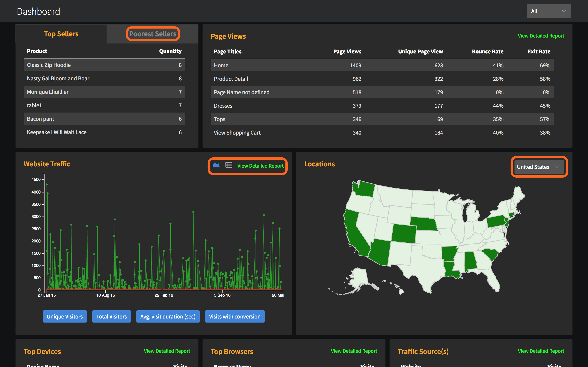The image size is (588, 367).
Task: Switch to Poorest Sellers tab
Action: pos(153,34)
